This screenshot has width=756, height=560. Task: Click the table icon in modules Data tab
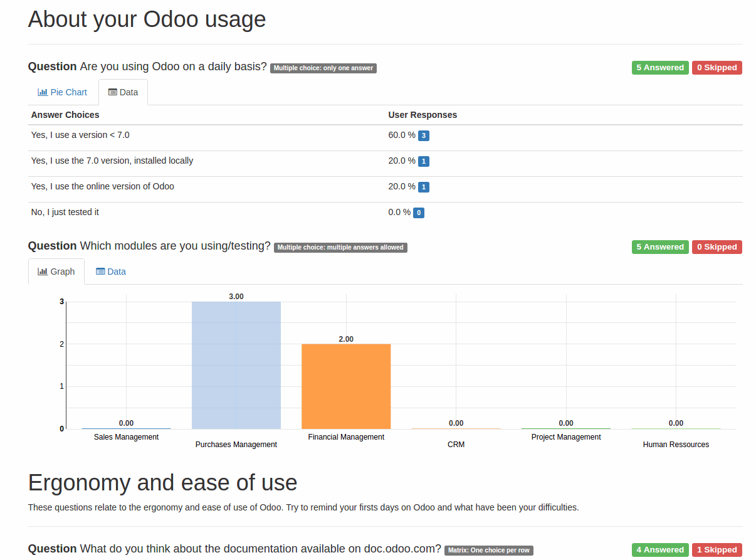tap(100, 272)
